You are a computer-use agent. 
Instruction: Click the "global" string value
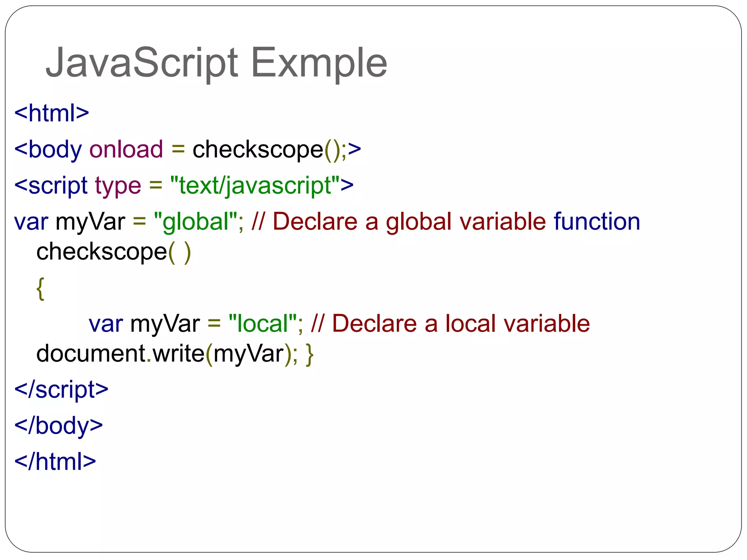(x=196, y=222)
